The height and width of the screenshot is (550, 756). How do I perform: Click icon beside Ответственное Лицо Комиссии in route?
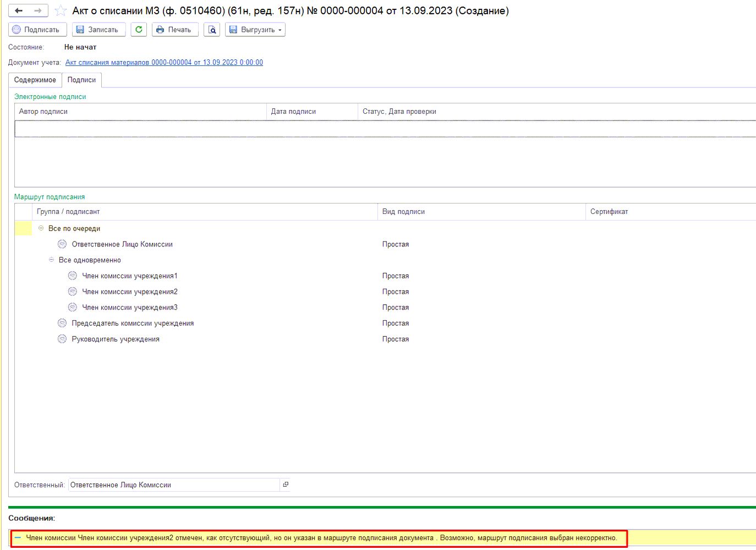point(62,244)
